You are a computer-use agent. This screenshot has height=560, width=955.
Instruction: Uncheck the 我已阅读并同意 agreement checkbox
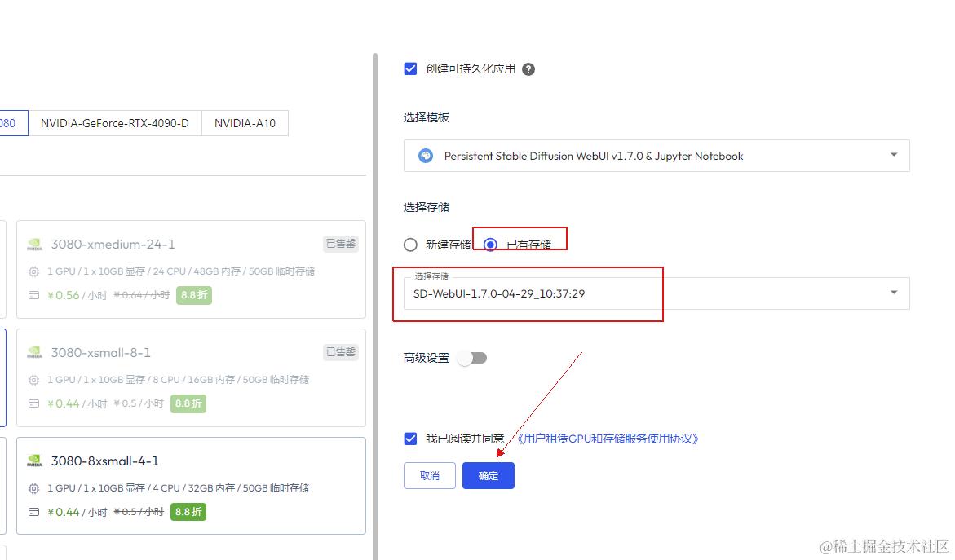coord(410,439)
